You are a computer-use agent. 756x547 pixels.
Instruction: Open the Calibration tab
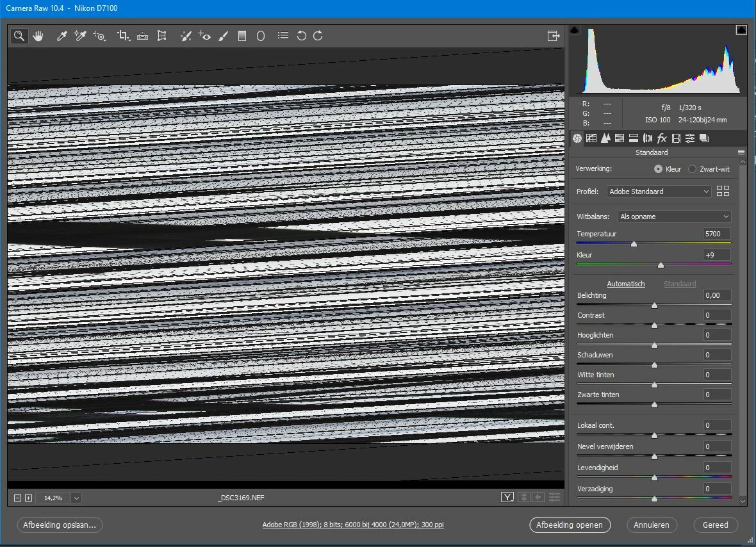click(676, 139)
